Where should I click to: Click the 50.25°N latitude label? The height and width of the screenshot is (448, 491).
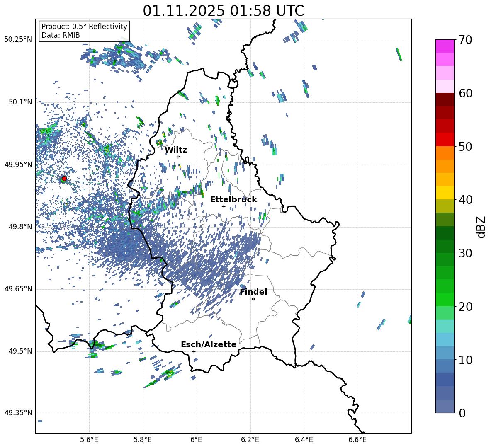click(x=18, y=40)
